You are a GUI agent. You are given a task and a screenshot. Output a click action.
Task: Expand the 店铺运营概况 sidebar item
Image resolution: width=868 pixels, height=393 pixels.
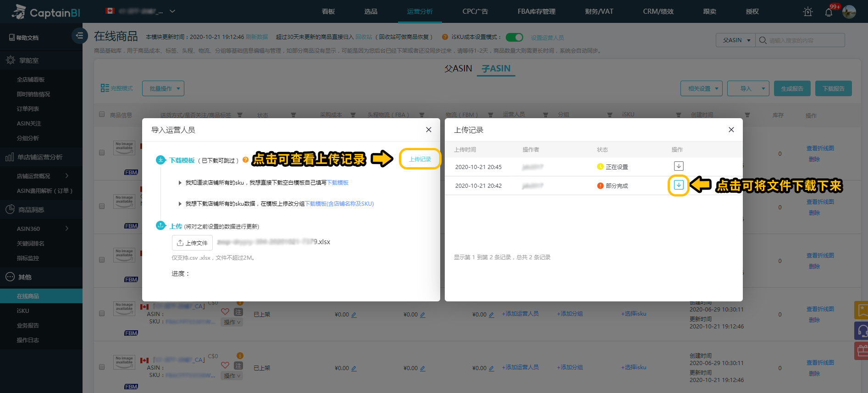point(67,176)
